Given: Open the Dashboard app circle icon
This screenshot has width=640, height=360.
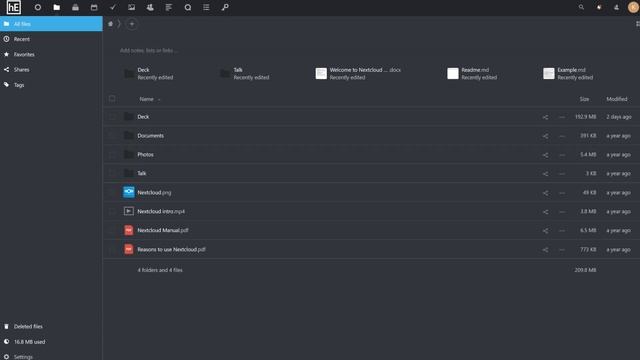Looking at the screenshot, I should [38, 7].
